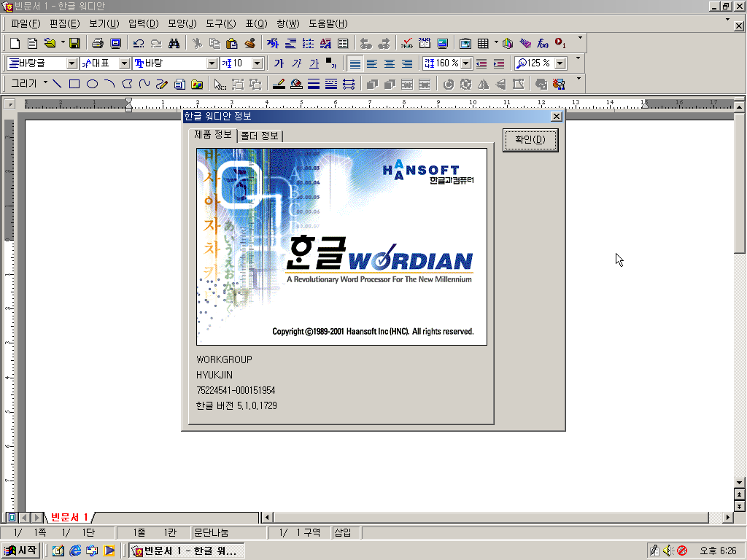Open line color pen icon
Image resolution: width=747 pixels, height=560 pixels.
pyautogui.click(x=279, y=85)
